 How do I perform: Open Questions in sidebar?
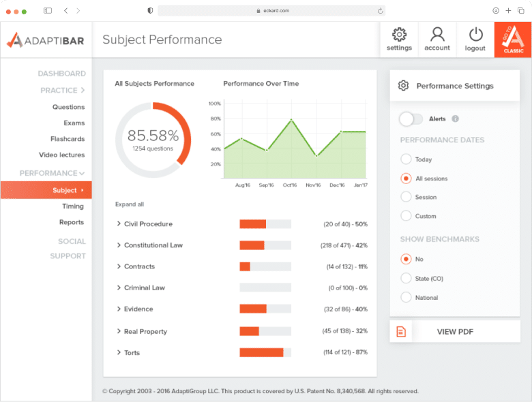point(68,107)
